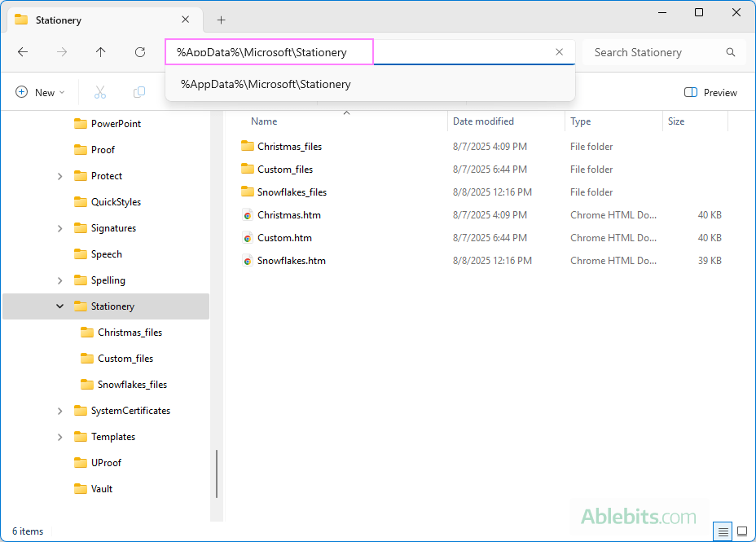Click Chrome icon of Snowflakes.htm
This screenshot has width=756, height=542.
[x=248, y=260]
